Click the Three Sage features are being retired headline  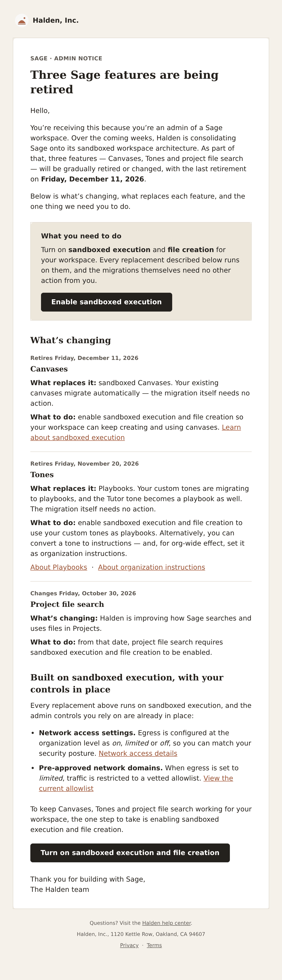(124, 82)
